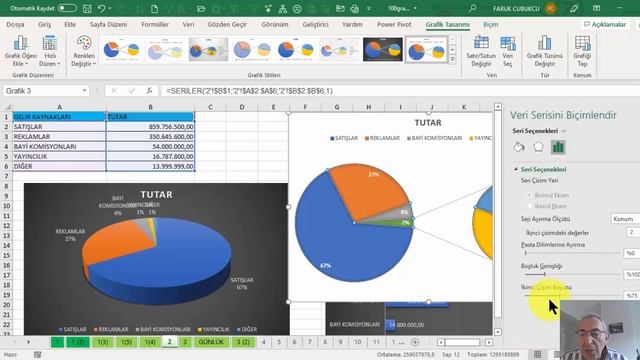
Task: Open the sheet tab labeled 1(3)
Action: (102, 342)
